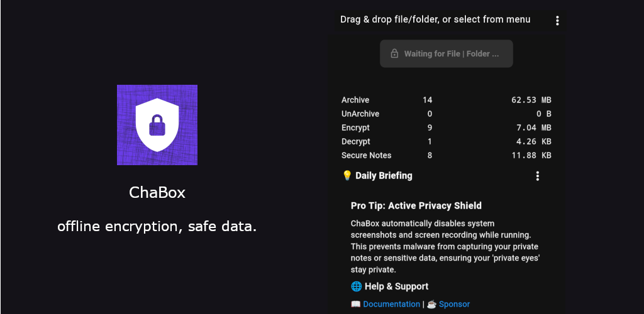Open the Documentation link
Image resolution: width=644 pixels, height=314 pixels.
[x=391, y=304]
